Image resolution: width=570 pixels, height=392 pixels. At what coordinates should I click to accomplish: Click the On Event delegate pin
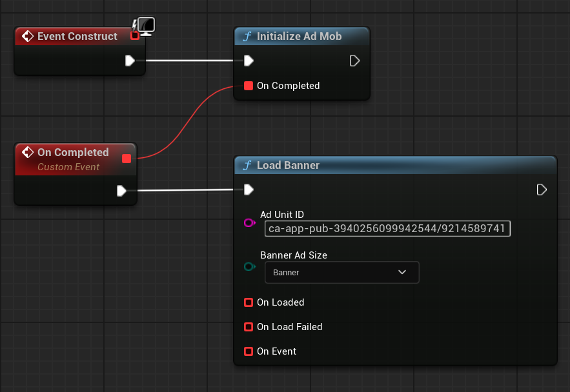(x=249, y=351)
